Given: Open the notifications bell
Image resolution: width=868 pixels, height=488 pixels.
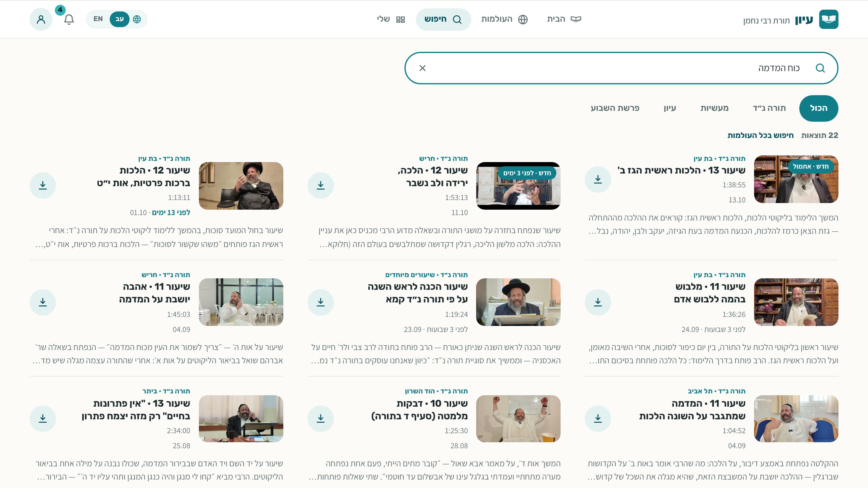Looking at the screenshot, I should (69, 19).
